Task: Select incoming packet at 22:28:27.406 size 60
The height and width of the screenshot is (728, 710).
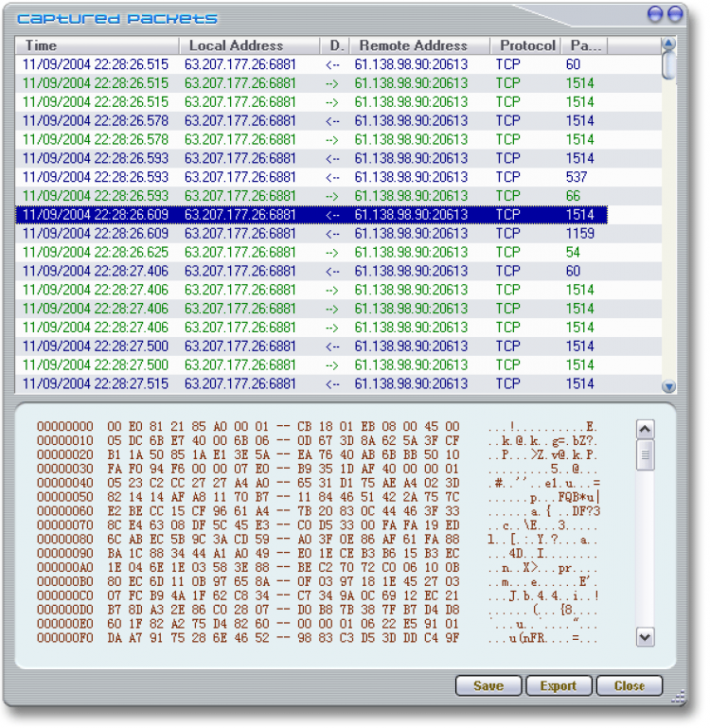Action: pos(339,271)
